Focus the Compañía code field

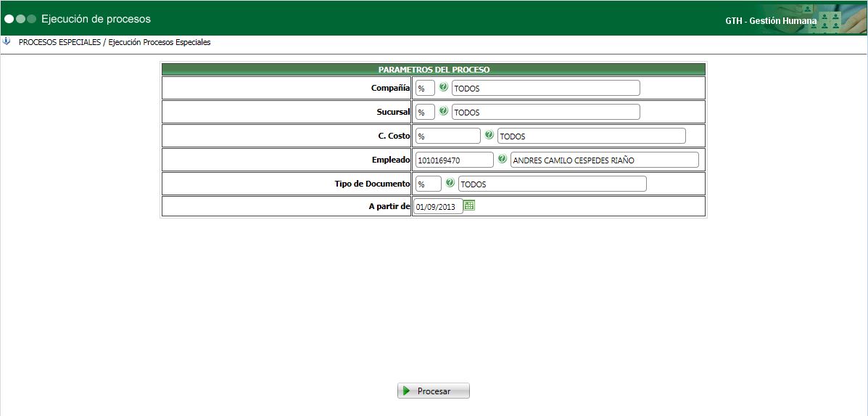pos(425,88)
